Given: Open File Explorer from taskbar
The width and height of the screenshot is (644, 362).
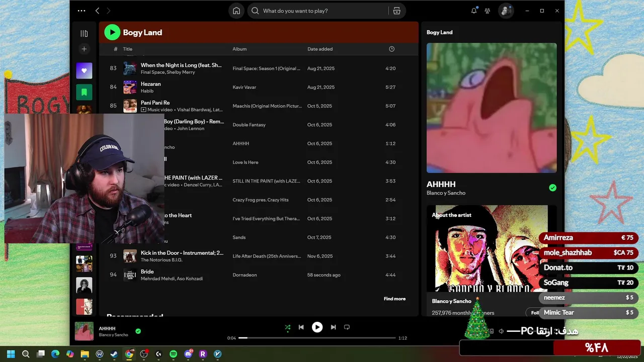Looking at the screenshot, I should click(85, 354).
